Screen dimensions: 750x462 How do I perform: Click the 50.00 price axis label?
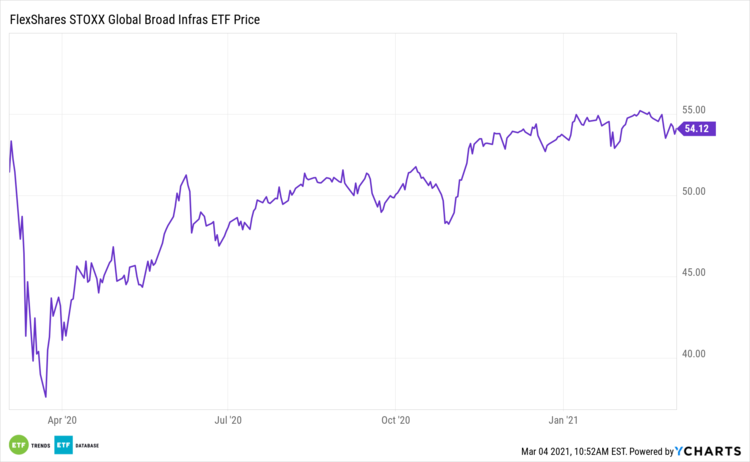click(694, 191)
